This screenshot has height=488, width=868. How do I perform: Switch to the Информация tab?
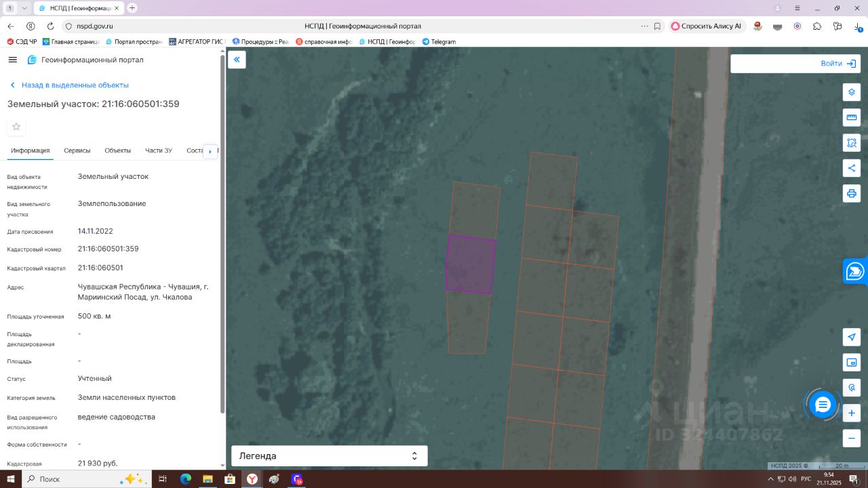point(30,150)
